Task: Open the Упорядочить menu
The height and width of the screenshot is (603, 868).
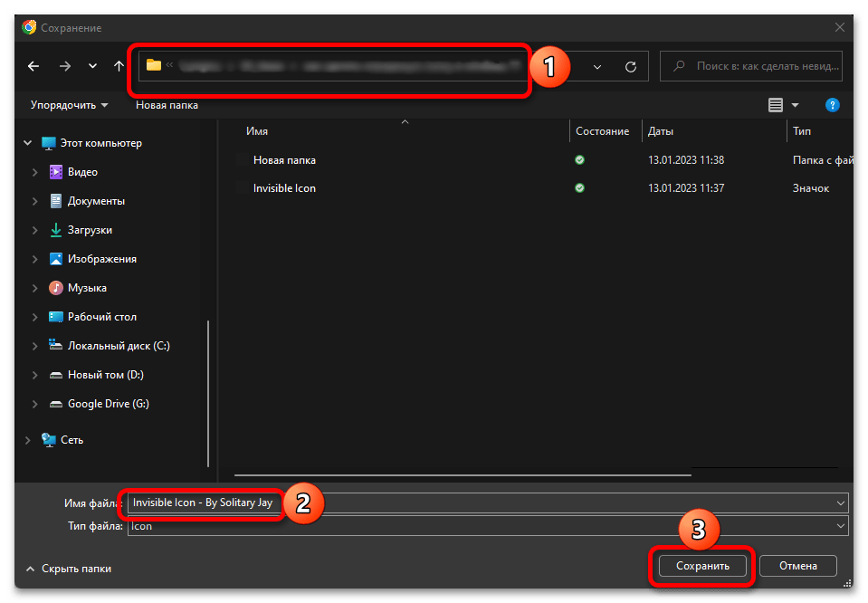Action: pyautogui.click(x=69, y=105)
